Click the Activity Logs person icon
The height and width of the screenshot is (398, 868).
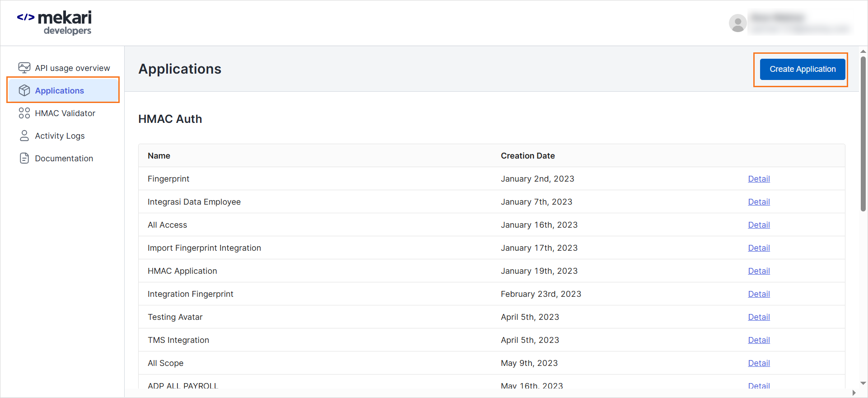pyautogui.click(x=24, y=136)
